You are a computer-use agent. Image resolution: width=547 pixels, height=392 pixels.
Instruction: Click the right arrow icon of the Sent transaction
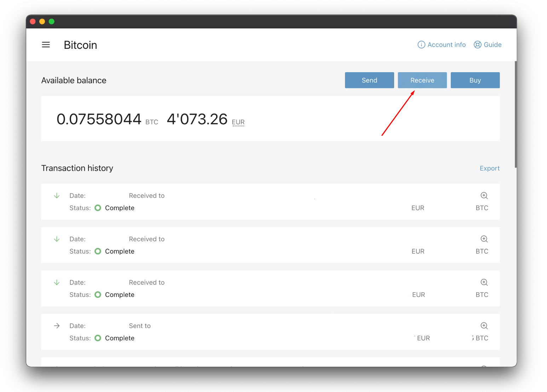pyautogui.click(x=57, y=326)
